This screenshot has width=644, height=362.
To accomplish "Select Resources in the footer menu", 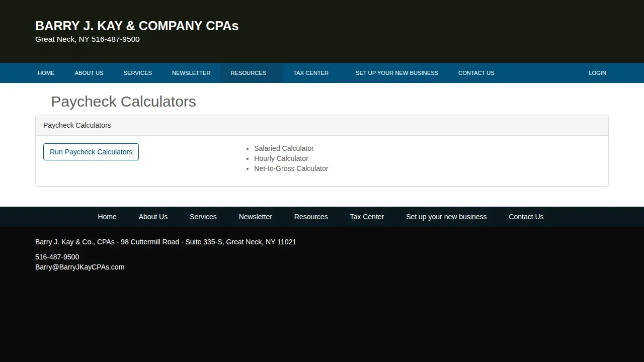I will point(311,217).
